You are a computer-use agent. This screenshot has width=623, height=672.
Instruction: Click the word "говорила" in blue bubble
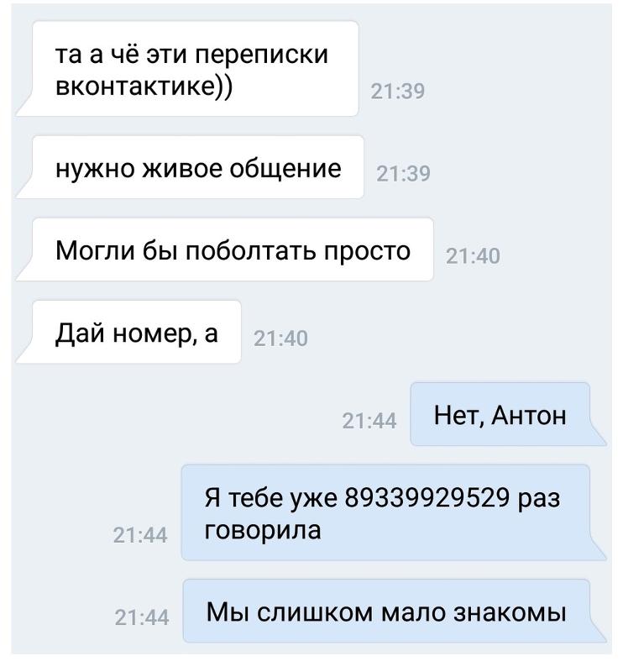263,531
